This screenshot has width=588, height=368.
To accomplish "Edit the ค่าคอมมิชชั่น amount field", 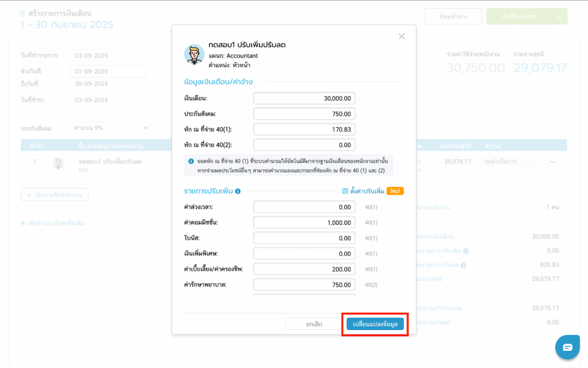I will pos(304,223).
